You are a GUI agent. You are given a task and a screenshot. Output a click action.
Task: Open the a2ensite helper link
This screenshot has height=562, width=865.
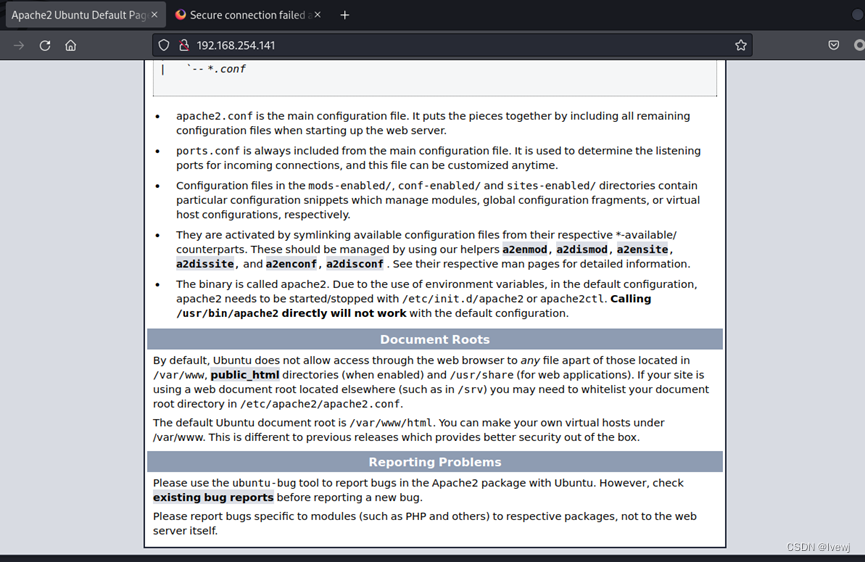[642, 249]
